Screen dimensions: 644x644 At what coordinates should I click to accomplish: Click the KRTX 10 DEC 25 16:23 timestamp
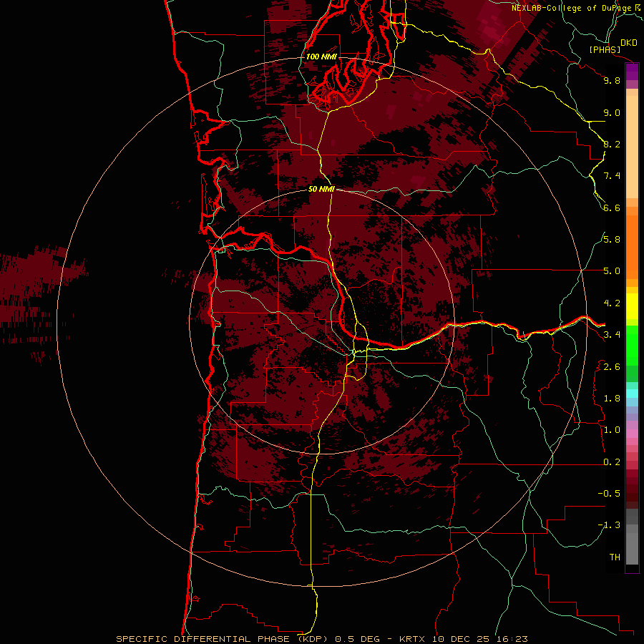click(x=463, y=639)
